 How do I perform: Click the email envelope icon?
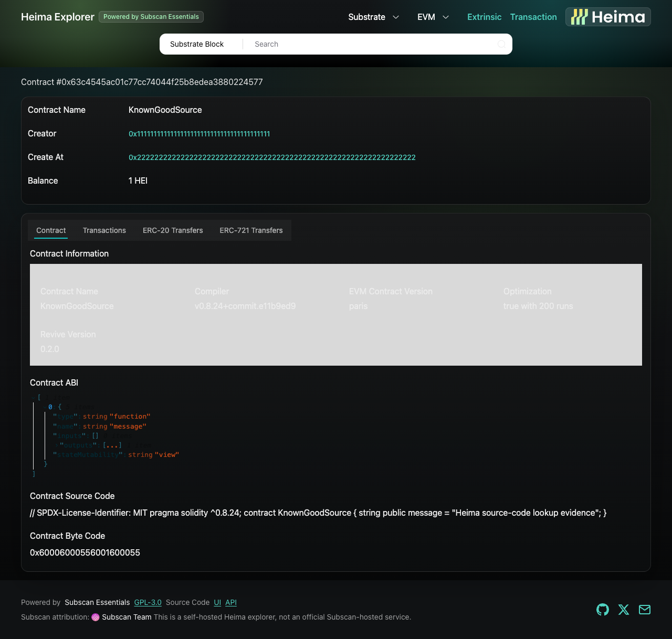645,610
